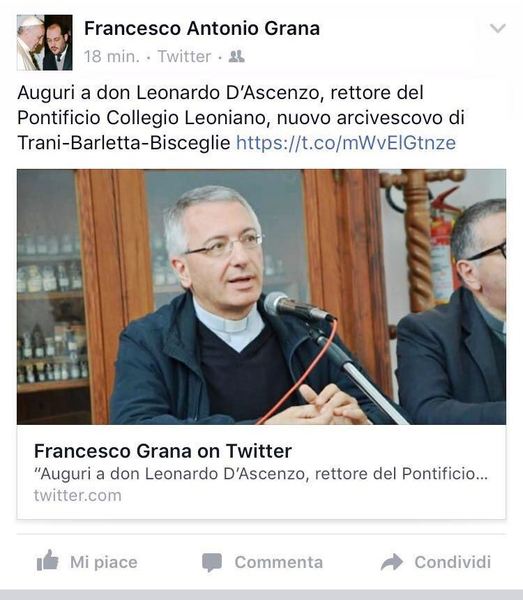Tap the Commenta button label
This screenshot has width=523, height=600.
coord(279,562)
